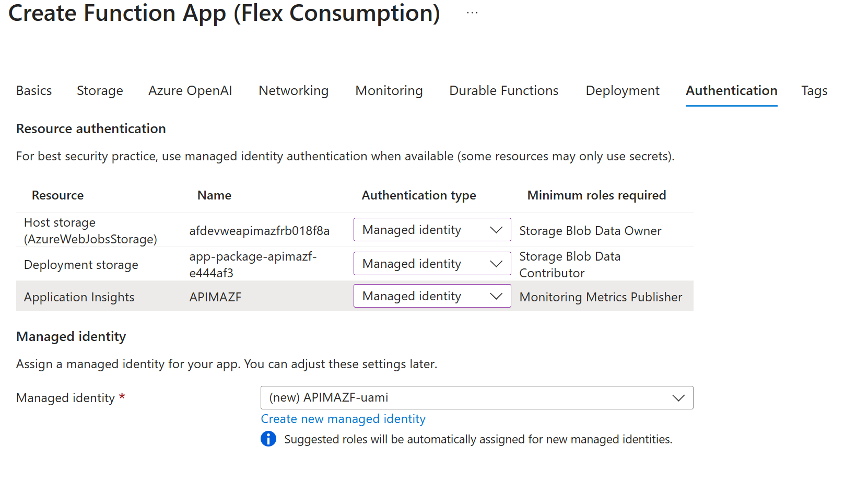The height and width of the screenshot is (482, 868).
Task: Open Host storage authentication type dropdown
Action: (432, 230)
